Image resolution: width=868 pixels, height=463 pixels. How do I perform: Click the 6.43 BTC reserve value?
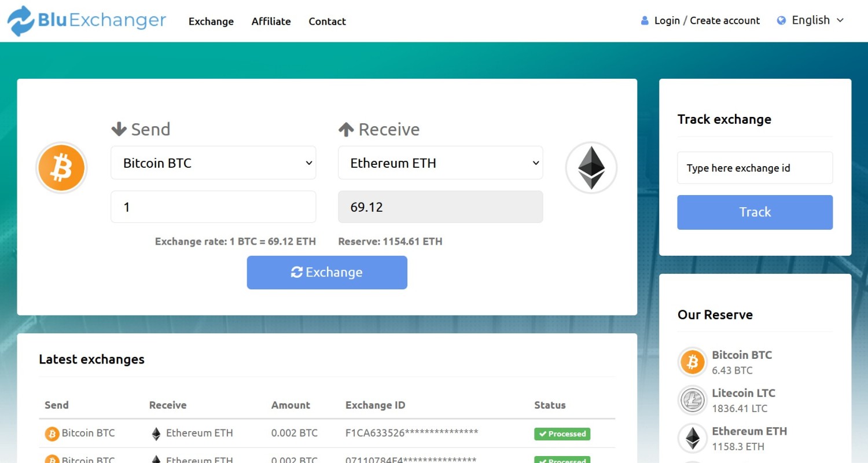732,370
